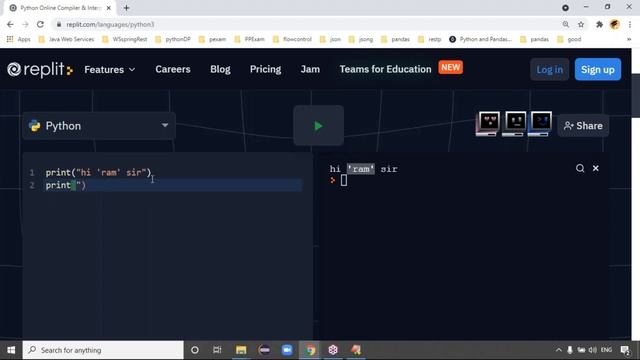Click the Sign up button
Image resolution: width=640 pixels, height=360 pixels.
[x=598, y=69]
